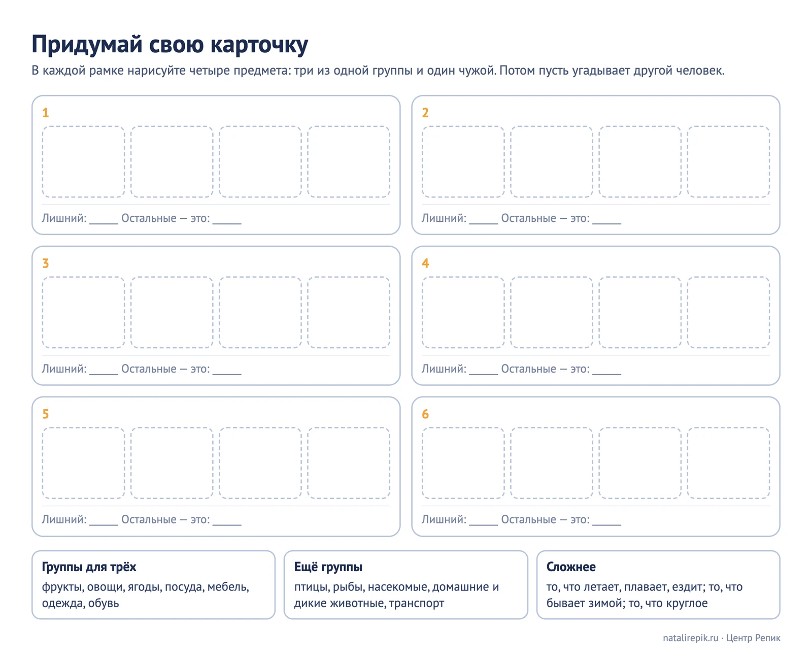
Task: Click the footer "natalirepik.ru · Центр Репик"
Action: tap(722, 638)
